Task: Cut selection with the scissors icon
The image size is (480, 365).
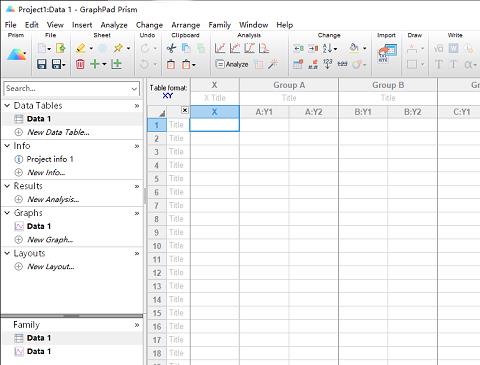Action: 171,48
